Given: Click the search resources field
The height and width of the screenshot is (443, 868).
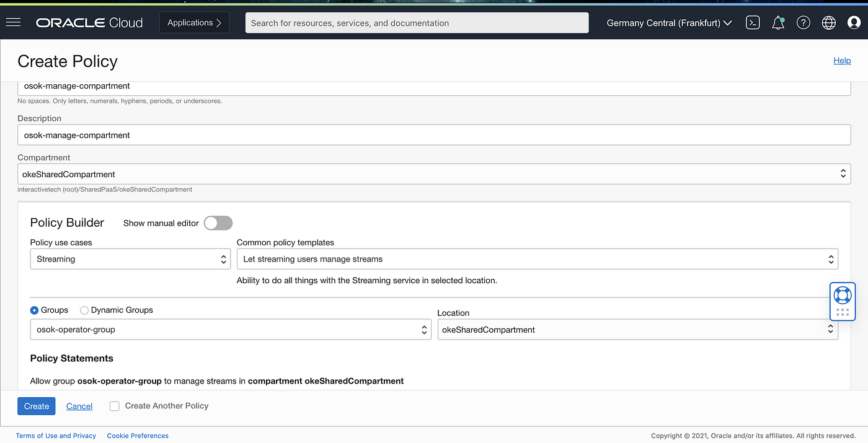Looking at the screenshot, I should click(417, 23).
